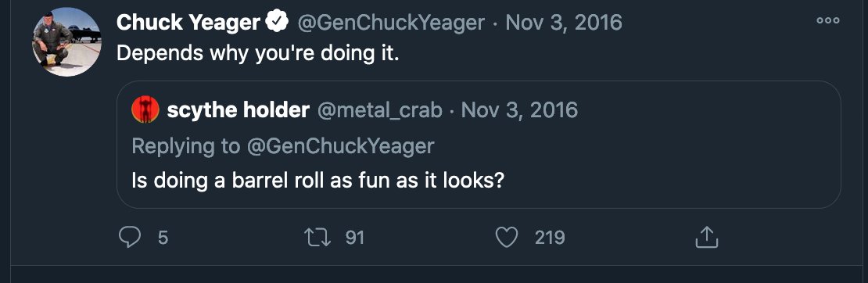Click the reply speech bubble icon

point(131,238)
